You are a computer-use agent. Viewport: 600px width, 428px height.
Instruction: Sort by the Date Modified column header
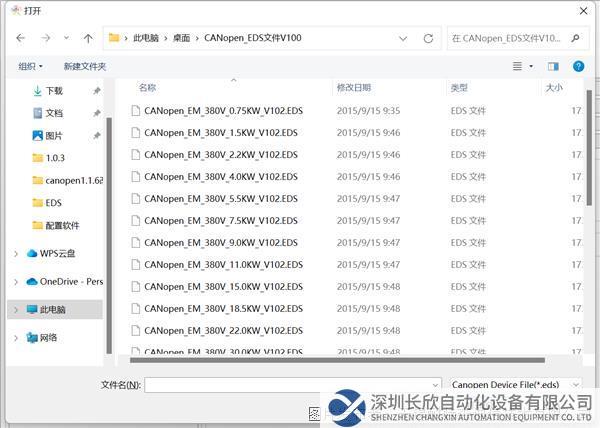click(x=354, y=88)
